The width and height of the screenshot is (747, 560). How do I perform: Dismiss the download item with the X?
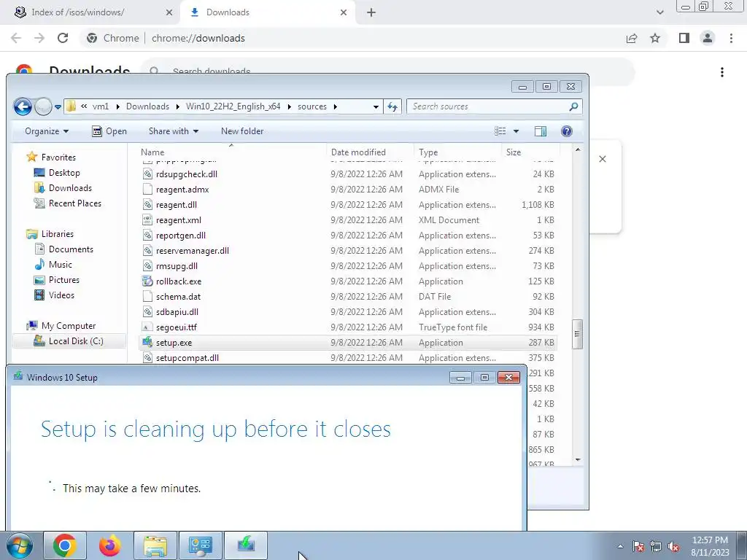602,159
